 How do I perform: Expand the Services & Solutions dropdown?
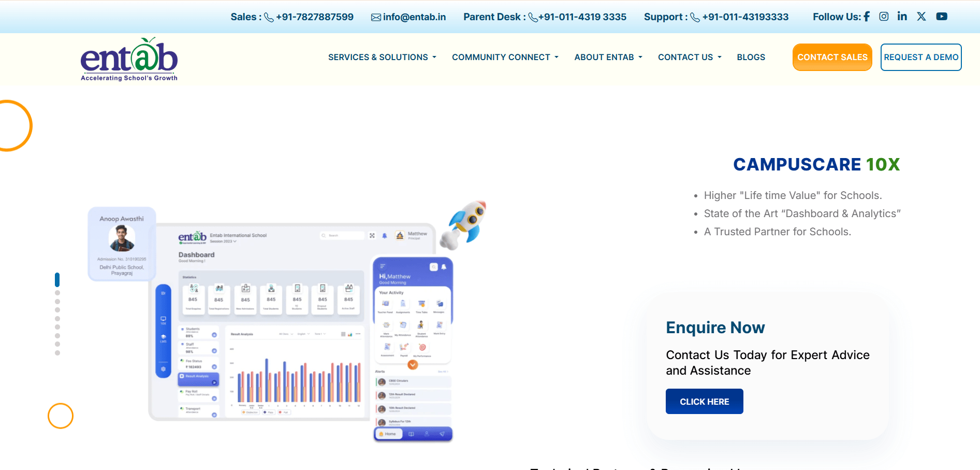coord(382,57)
